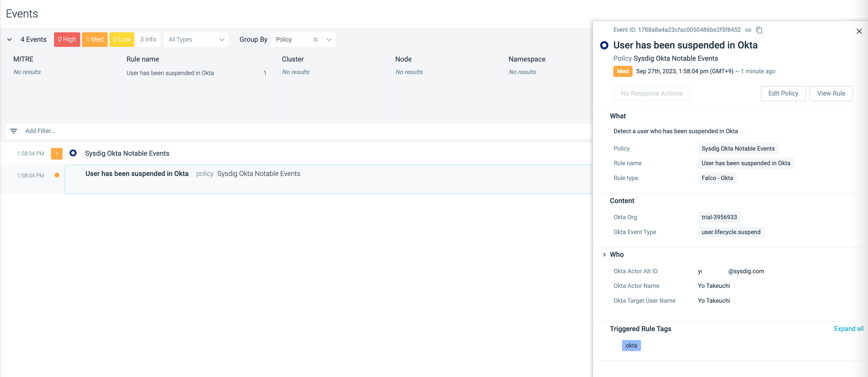Click the Node column header
The image size is (868, 377).
point(403,59)
